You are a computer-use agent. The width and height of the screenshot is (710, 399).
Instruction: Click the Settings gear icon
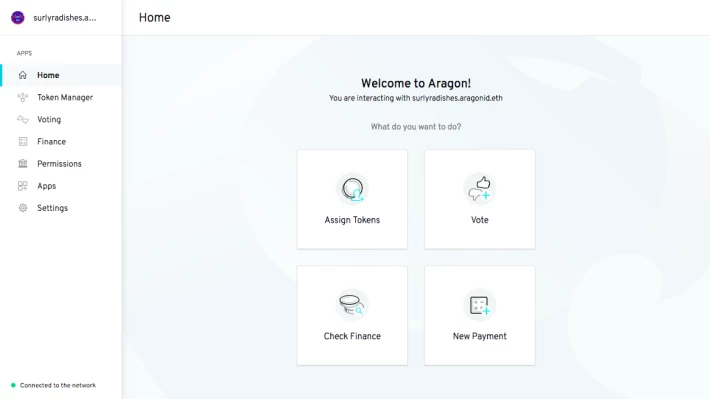[23, 208]
